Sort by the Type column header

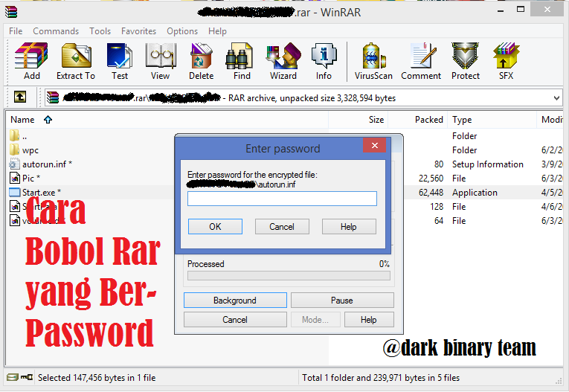(x=492, y=120)
